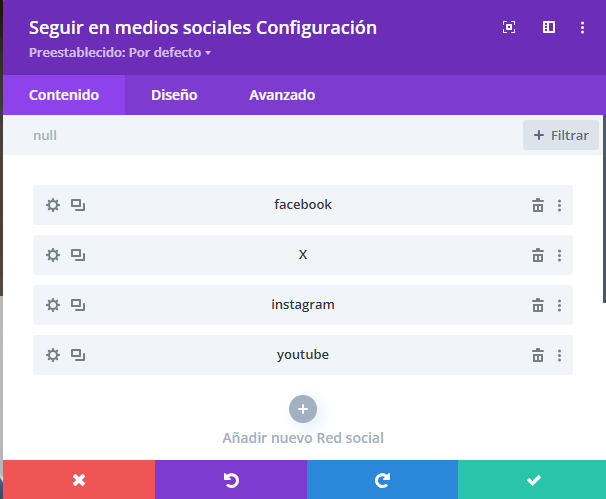
Task: Click the Filtrar button
Action: click(x=560, y=135)
